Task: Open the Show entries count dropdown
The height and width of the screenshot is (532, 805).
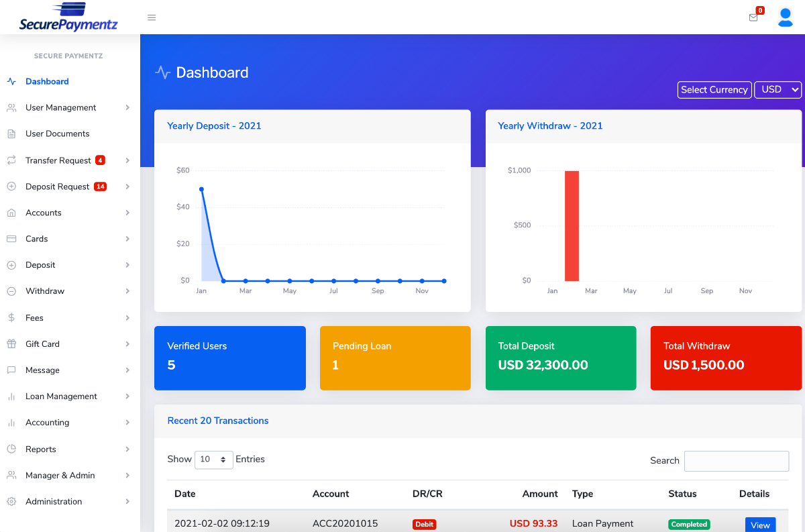Action: point(213,460)
